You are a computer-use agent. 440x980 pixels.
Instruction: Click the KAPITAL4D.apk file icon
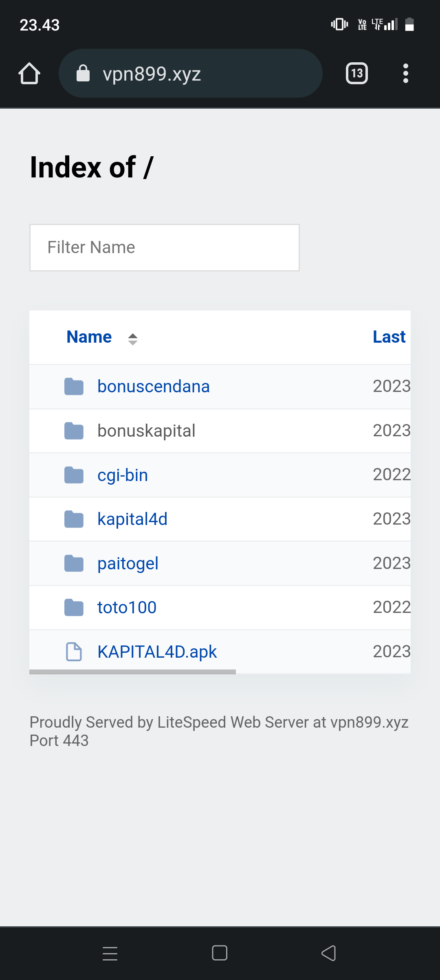point(74,652)
